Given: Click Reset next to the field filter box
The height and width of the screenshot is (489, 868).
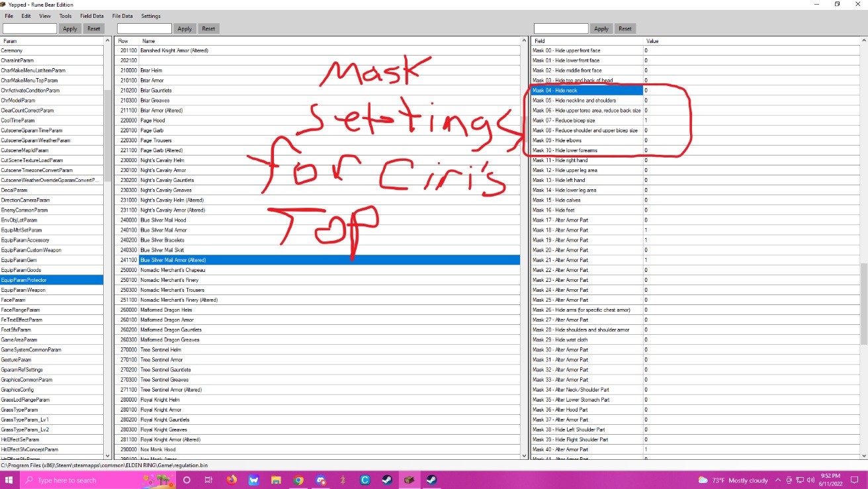Looking at the screenshot, I should (x=625, y=28).
